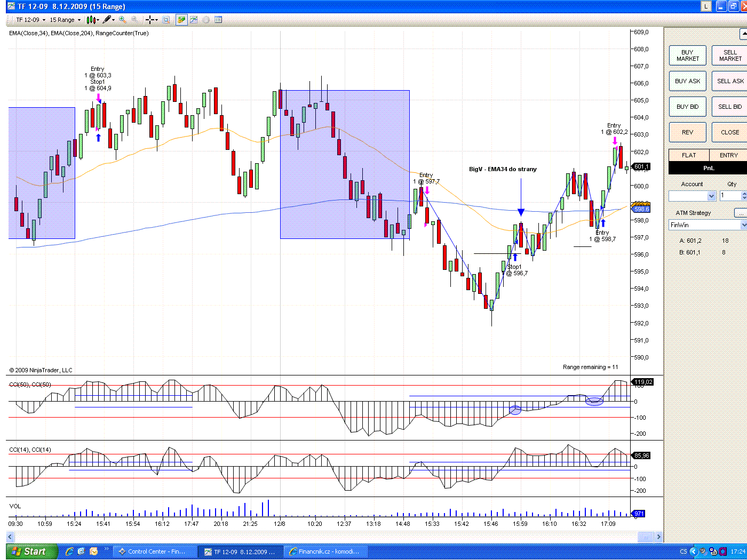Click the ATM Strategy ellipsis button
Viewport: 747px width, 560px height.
pyautogui.click(x=740, y=213)
